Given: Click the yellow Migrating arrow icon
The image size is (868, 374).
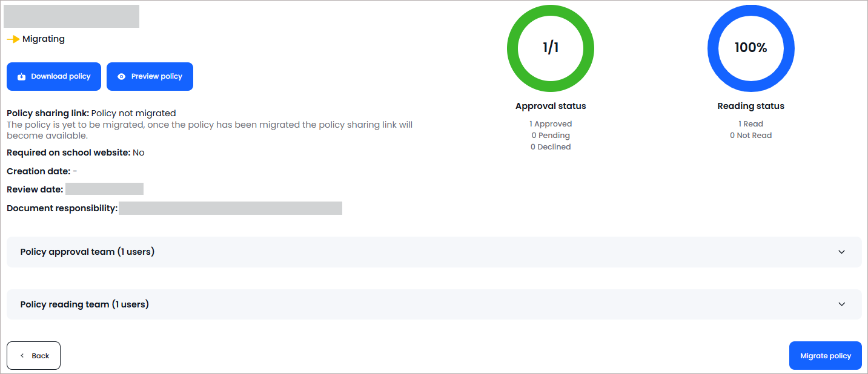Looking at the screenshot, I should pyautogui.click(x=13, y=39).
